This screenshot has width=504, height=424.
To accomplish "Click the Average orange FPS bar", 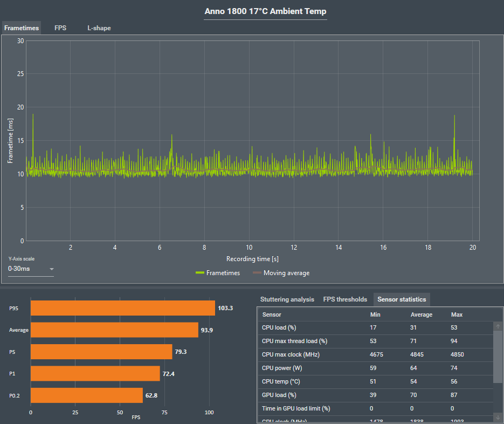I will [x=114, y=330].
